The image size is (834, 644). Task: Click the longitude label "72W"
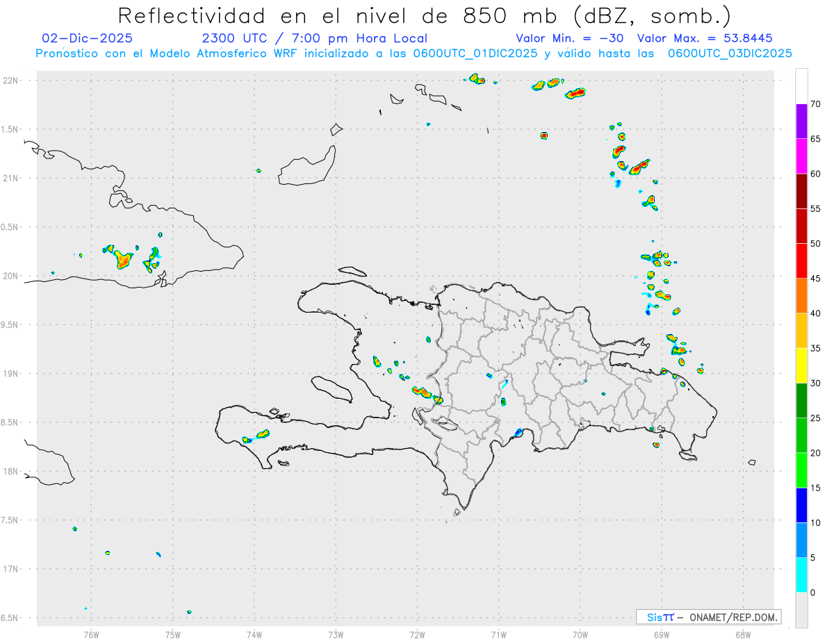(417, 634)
